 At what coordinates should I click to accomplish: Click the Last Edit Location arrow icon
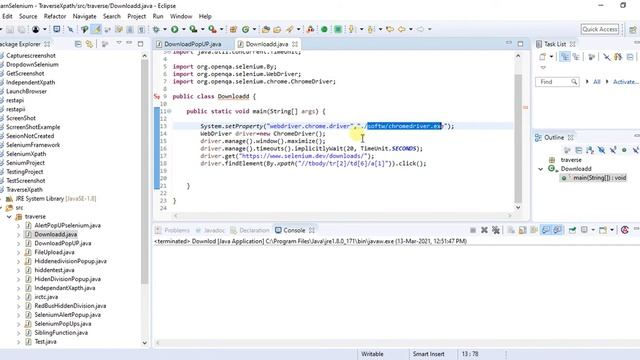(x=390, y=29)
